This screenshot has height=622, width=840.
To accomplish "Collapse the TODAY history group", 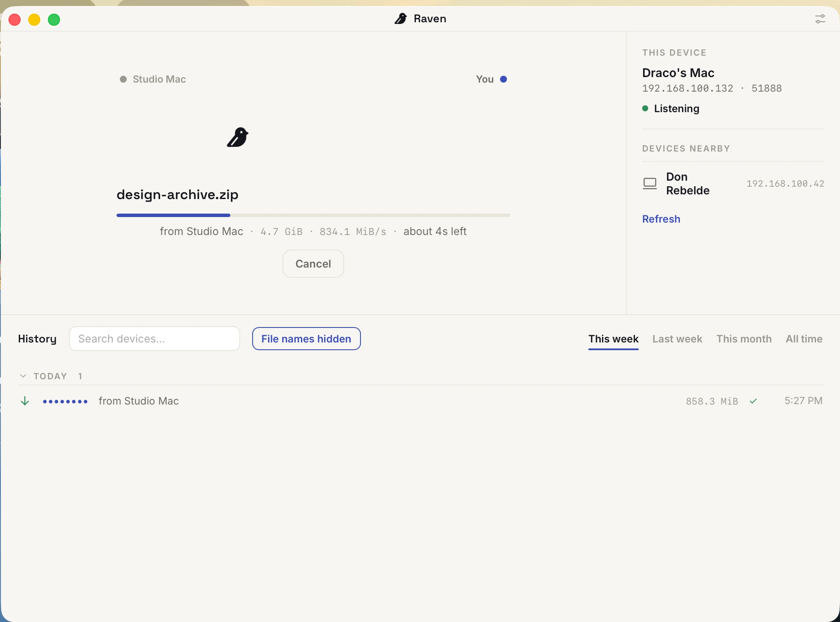I will click(x=23, y=376).
